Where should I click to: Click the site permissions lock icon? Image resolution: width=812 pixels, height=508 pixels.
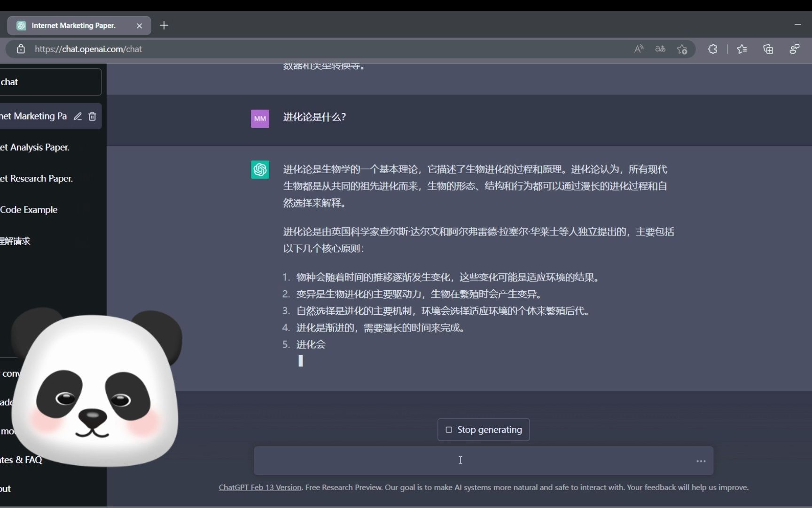(x=21, y=49)
